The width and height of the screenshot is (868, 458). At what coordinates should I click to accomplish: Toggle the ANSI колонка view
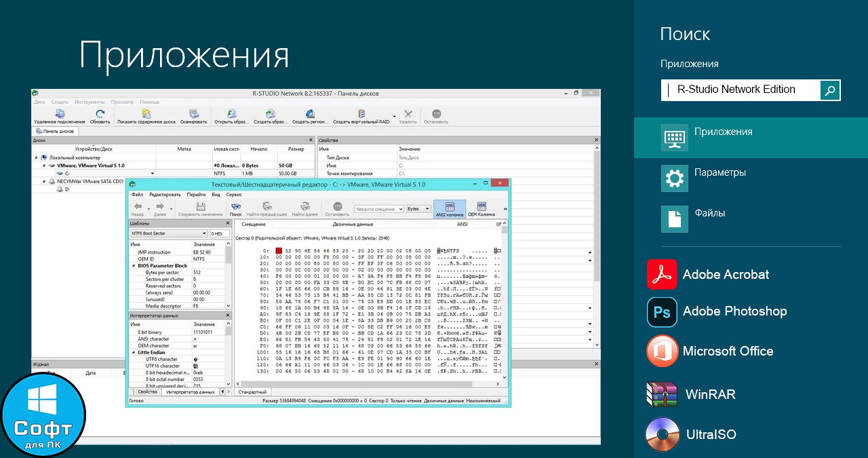[x=450, y=209]
